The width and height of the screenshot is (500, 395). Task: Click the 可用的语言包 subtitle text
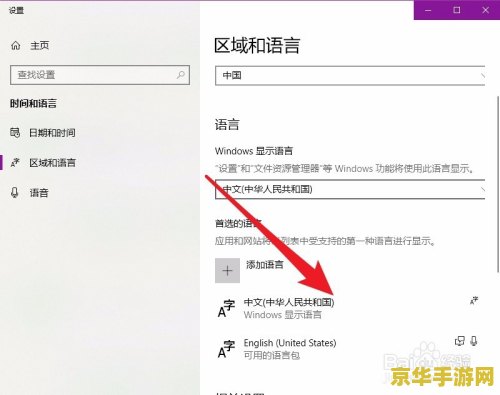(272, 355)
